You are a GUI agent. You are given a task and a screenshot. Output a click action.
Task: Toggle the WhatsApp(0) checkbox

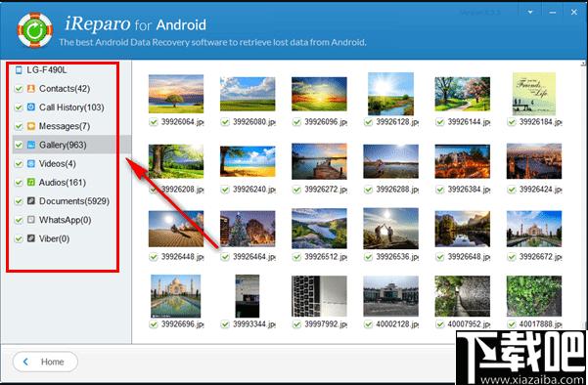(19, 220)
